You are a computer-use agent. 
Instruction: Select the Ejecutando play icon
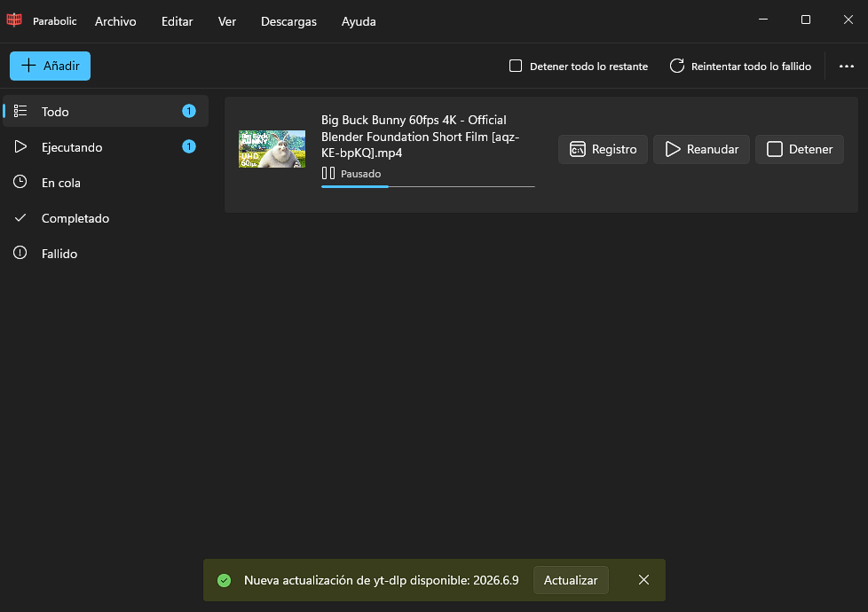[20, 146]
